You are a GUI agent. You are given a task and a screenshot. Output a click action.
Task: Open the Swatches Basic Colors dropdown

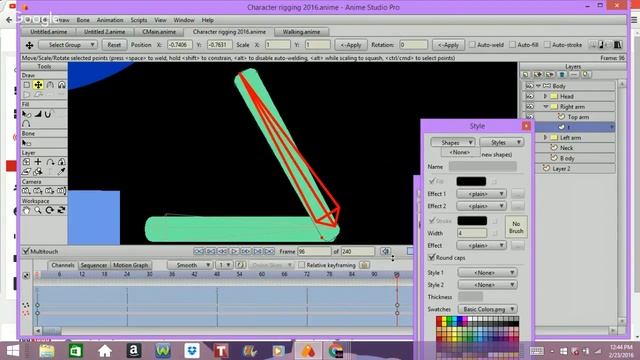(x=487, y=309)
